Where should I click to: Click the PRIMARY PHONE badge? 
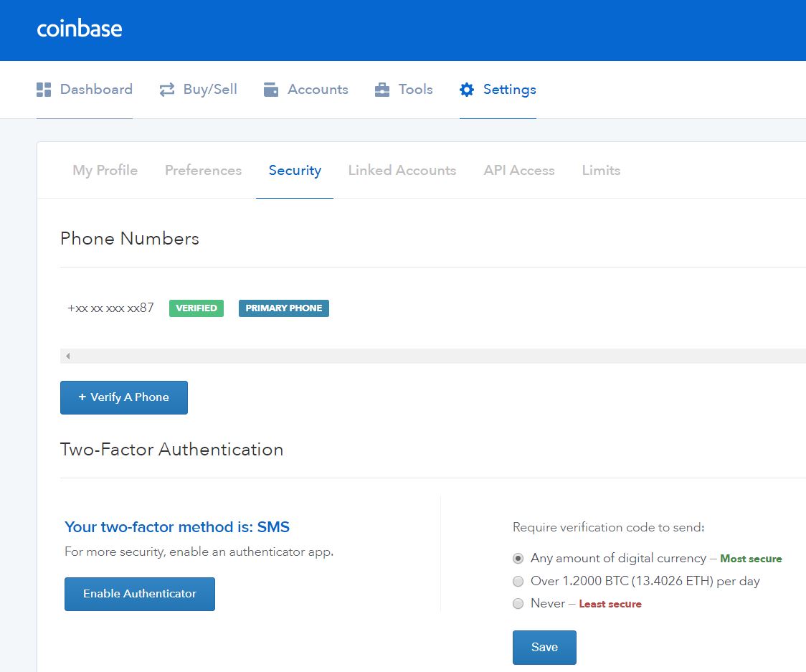coord(284,308)
